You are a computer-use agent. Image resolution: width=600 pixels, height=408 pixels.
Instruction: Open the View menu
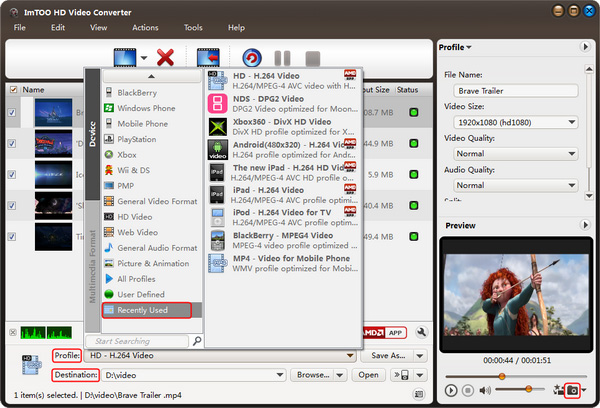pos(98,28)
